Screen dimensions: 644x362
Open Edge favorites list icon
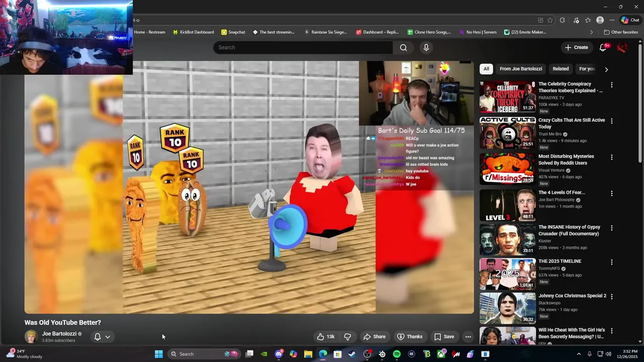588,20
